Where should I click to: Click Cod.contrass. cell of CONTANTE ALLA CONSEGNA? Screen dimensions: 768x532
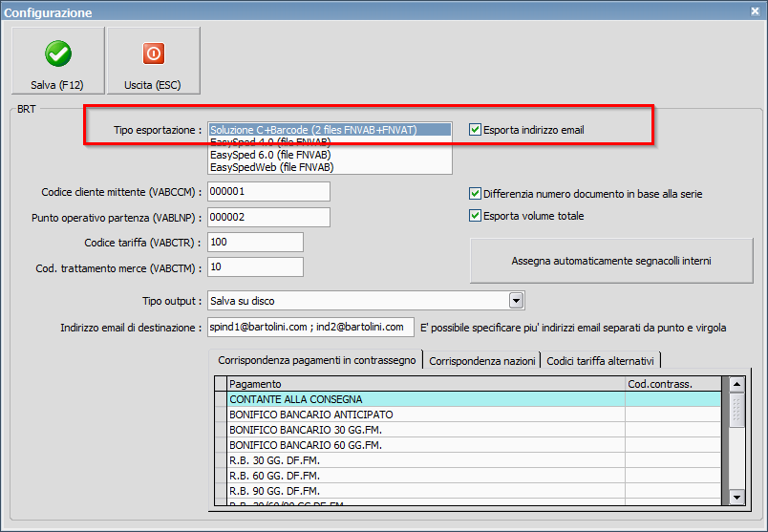(x=673, y=399)
